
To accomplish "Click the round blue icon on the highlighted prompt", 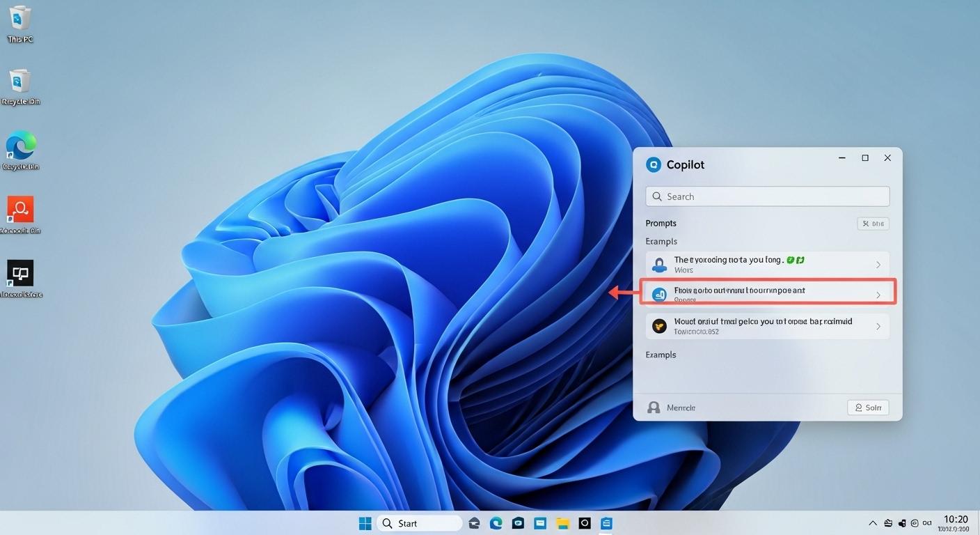I will [x=659, y=294].
